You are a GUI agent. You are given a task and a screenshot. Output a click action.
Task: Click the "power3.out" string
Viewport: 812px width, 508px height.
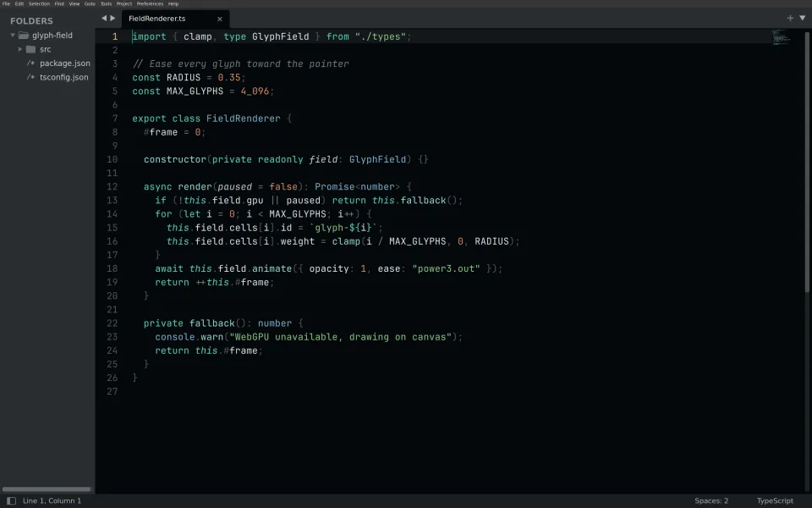click(x=446, y=268)
